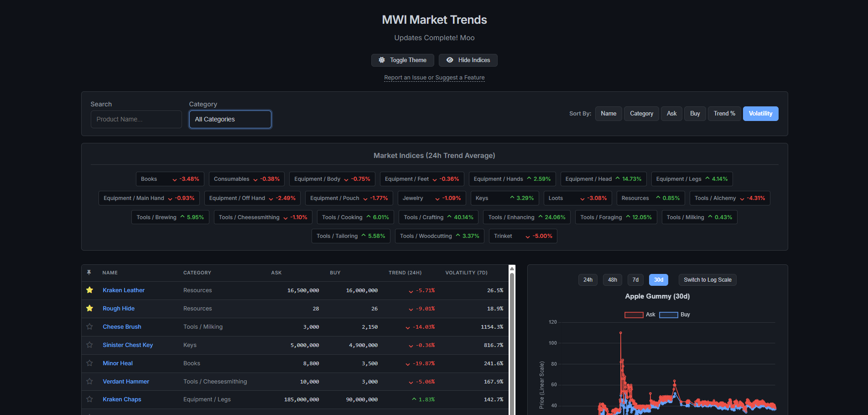This screenshot has width=868, height=415.
Task: Open the Kraken Leather item link
Action: 124,290
